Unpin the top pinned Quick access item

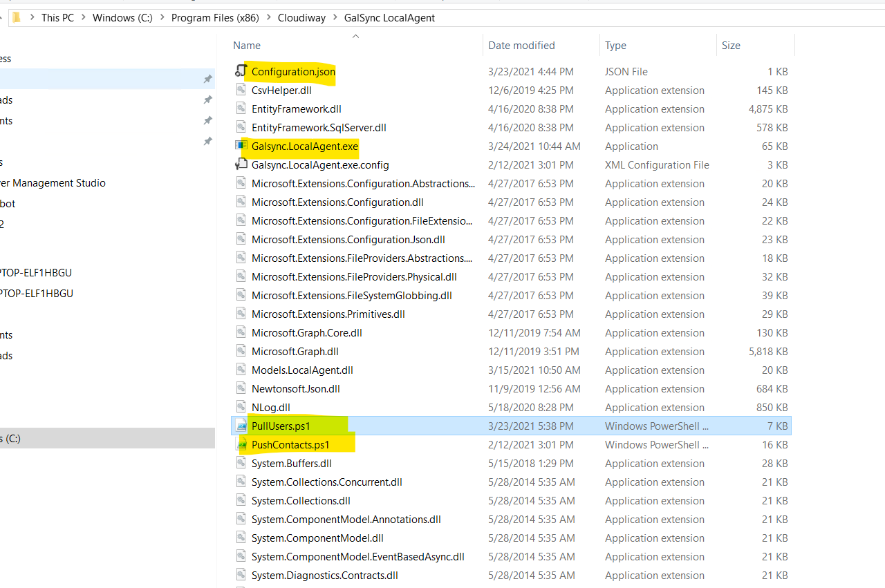tap(207, 79)
